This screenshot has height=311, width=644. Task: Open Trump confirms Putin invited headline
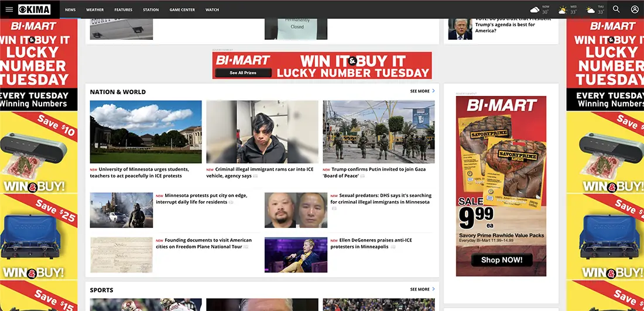coord(375,172)
